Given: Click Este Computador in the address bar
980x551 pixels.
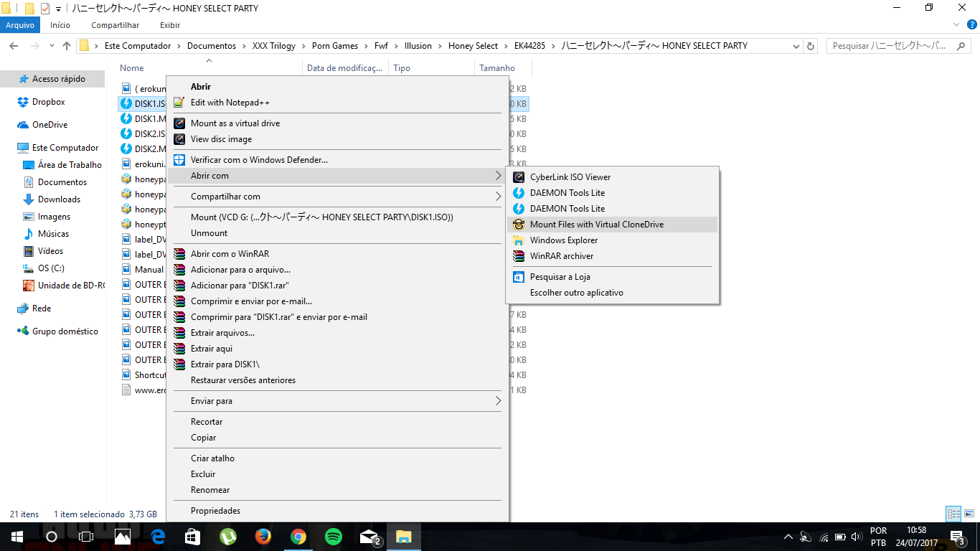Looking at the screenshot, I should pos(138,46).
